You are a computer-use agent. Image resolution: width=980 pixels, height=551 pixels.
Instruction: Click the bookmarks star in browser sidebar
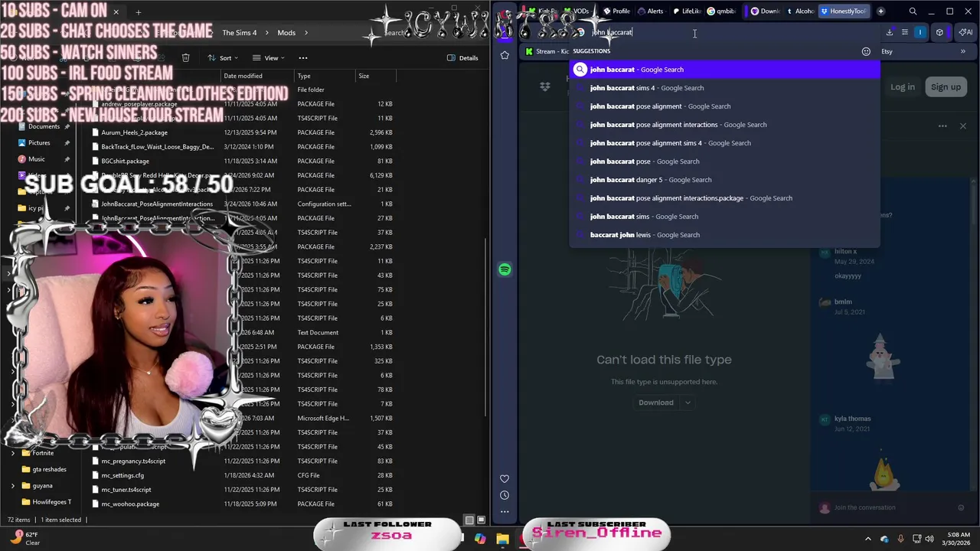pyautogui.click(x=505, y=55)
